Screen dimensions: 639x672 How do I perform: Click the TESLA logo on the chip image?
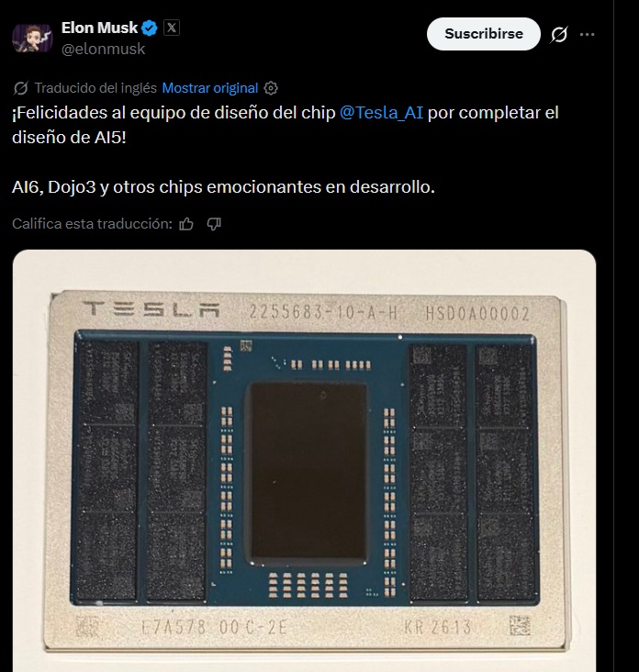point(150,312)
